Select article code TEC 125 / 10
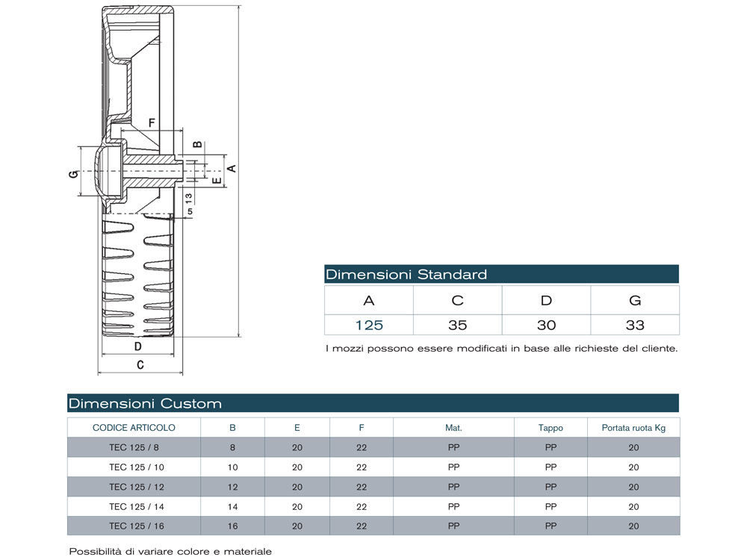The width and height of the screenshot is (747, 560). click(x=134, y=467)
